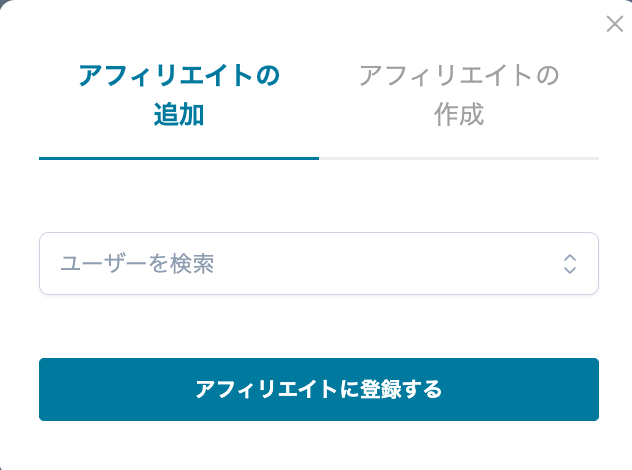Screen dimensions: 632x470
Task: Select the アフィリエイトの追加 tab
Action: click(x=179, y=95)
